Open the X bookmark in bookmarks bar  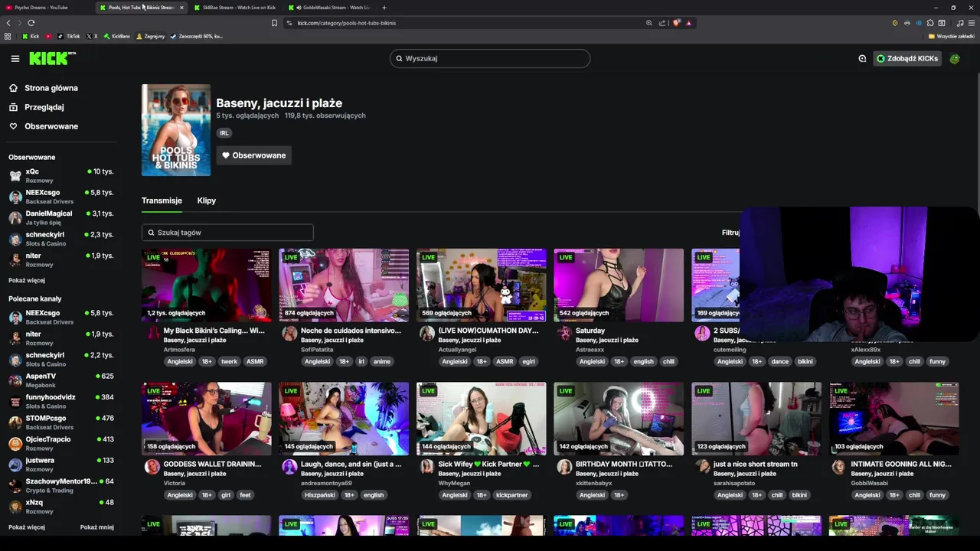pos(92,36)
